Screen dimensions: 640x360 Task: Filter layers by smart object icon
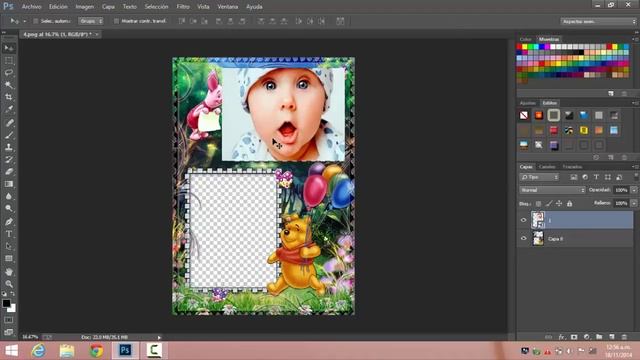(619, 177)
